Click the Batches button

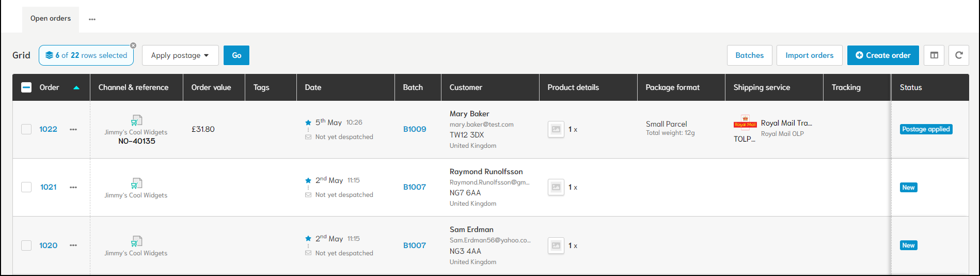(749, 55)
